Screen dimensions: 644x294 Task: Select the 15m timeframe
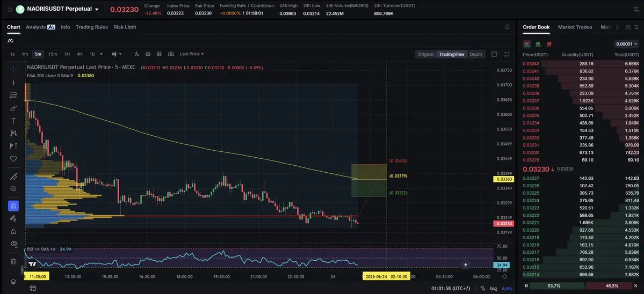tap(53, 54)
